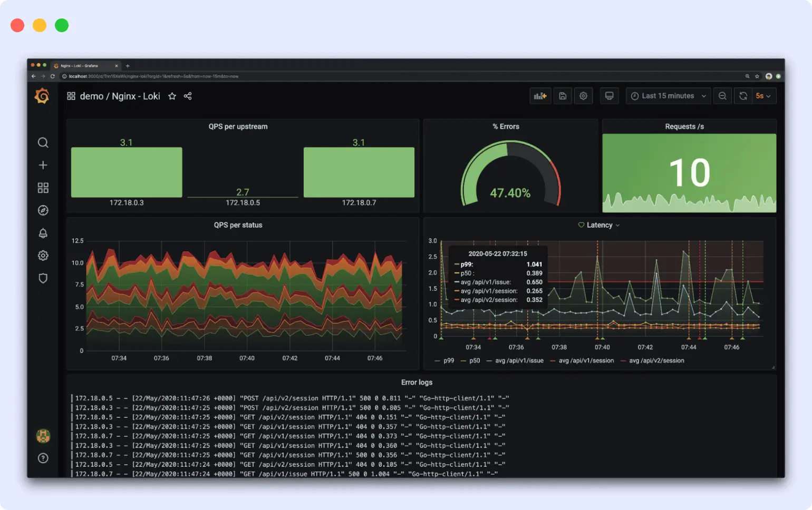Image resolution: width=812 pixels, height=510 pixels.
Task: Cycle view mode with monitor icon
Action: pos(609,96)
